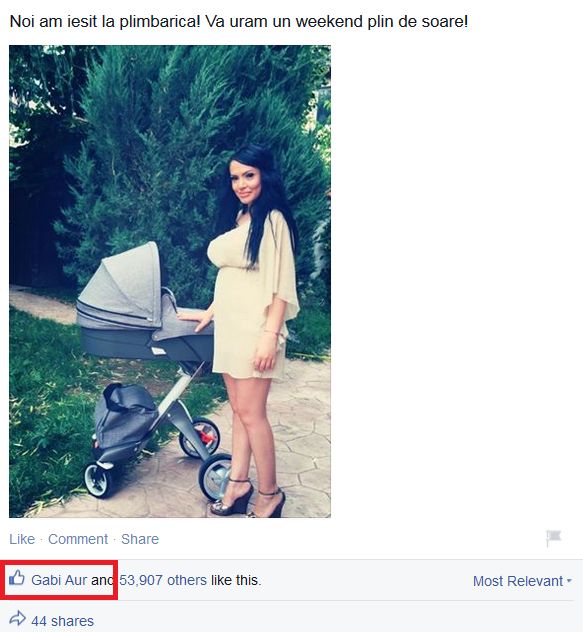
Task: Expand the Most Relevant dropdown arrow
Action: [x=569, y=581]
